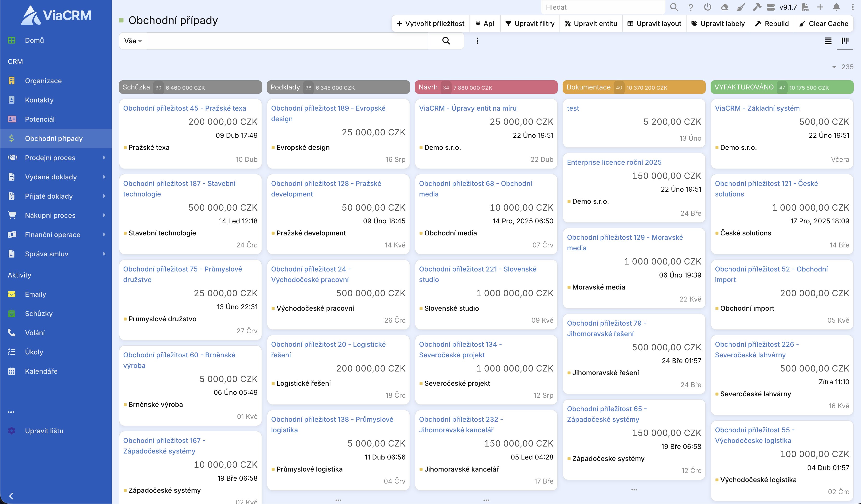The height and width of the screenshot is (504, 861).
Task: Click the PDF file icon in top bar
Action: [805, 7]
